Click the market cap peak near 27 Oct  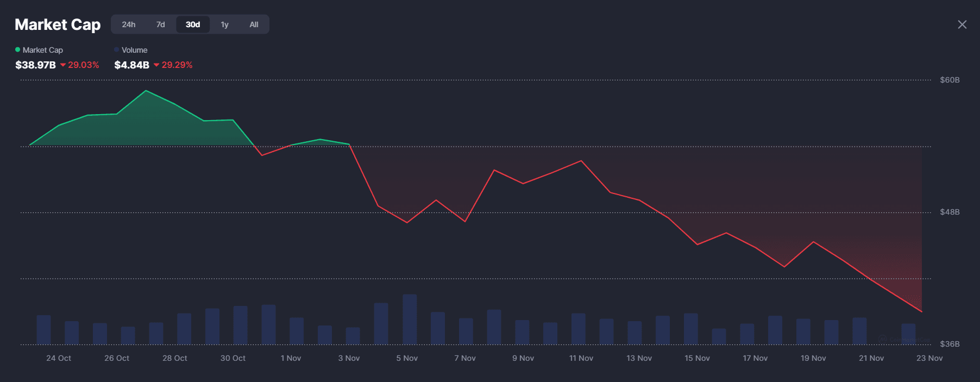click(146, 91)
